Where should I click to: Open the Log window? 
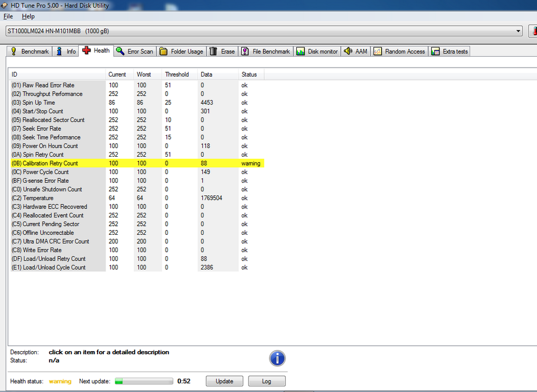point(266,380)
